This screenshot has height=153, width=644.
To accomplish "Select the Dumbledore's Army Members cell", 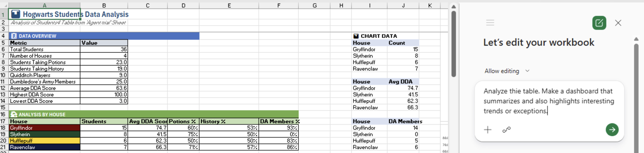I will (x=45, y=82).
